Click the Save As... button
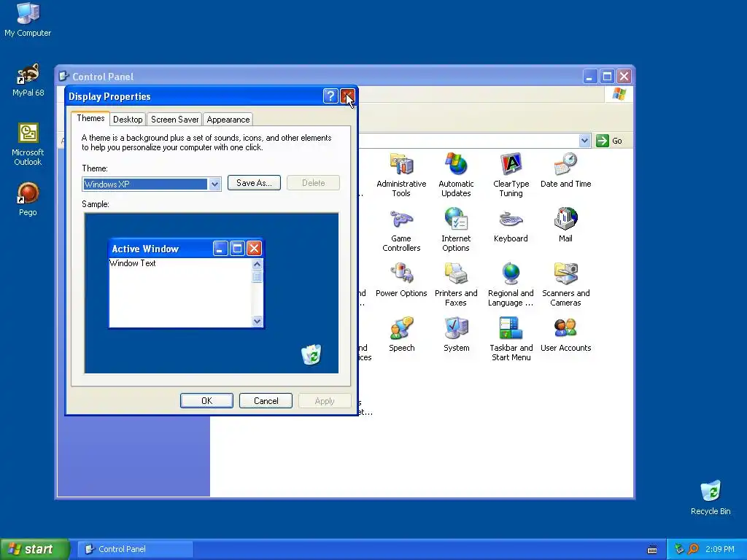 coord(254,183)
